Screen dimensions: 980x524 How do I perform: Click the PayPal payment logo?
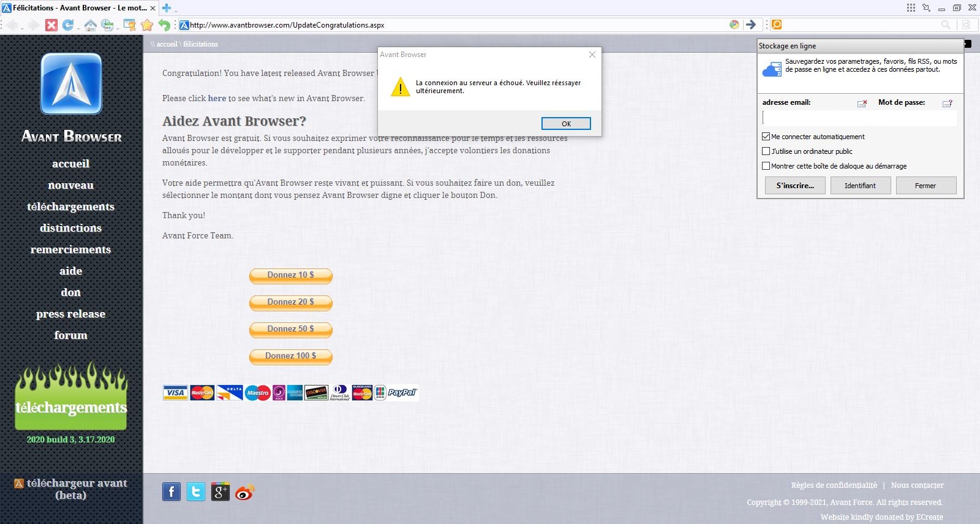coord(402,393)
